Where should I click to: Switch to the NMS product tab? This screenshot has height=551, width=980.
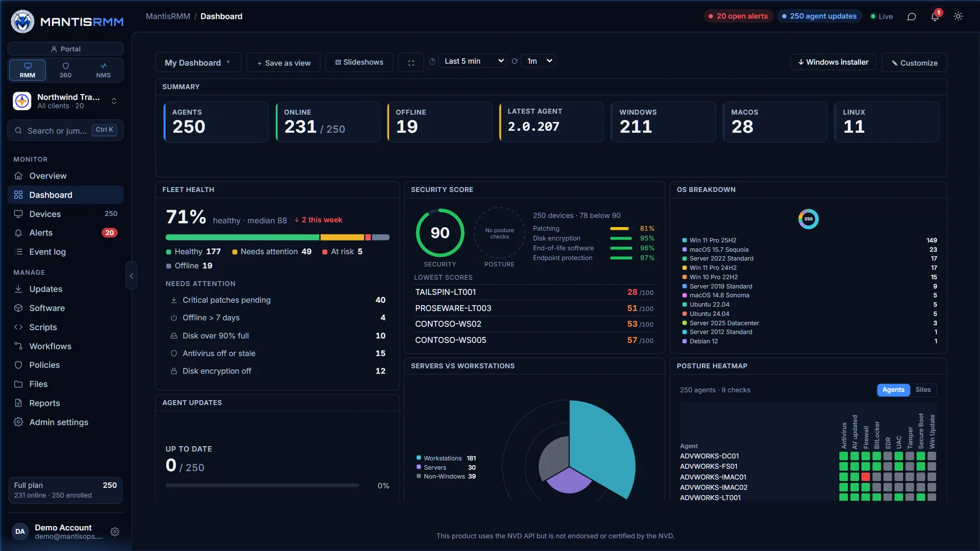(x=103, y=70)
